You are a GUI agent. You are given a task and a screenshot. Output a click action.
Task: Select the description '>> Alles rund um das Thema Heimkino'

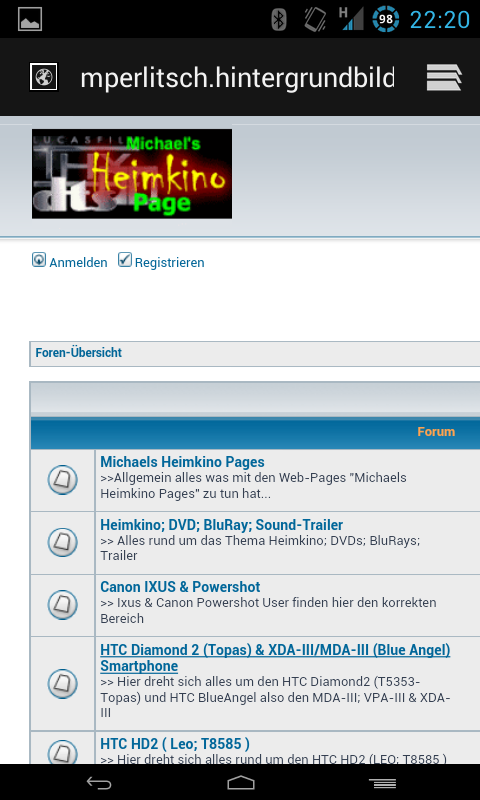point(260,548)
